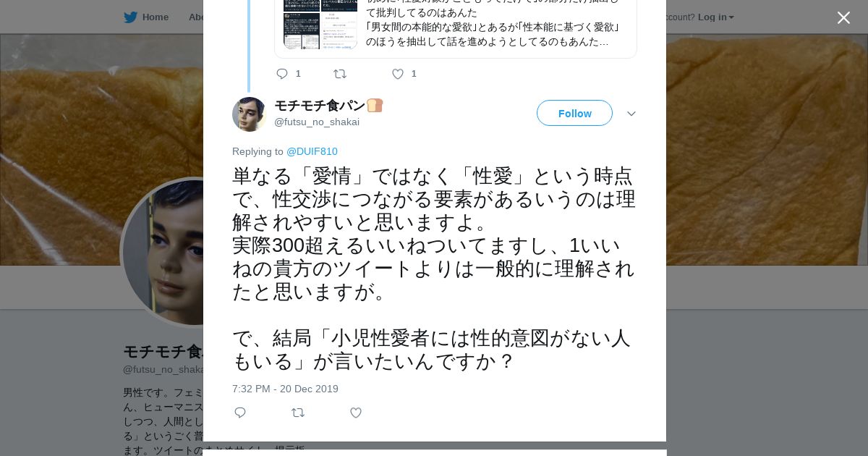868x456 pixels.
Task: Like the main tweet with heart icon
Action: pyautogui.click(x=356, y=413)
